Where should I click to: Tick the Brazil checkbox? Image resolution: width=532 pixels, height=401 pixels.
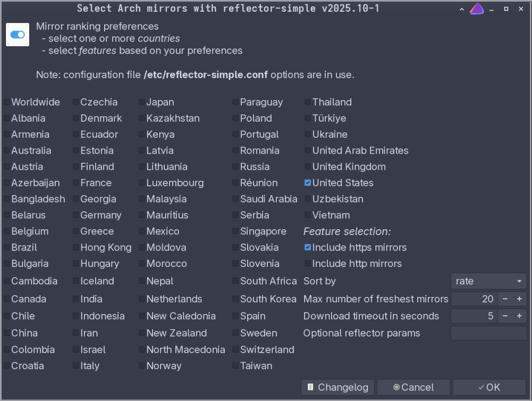(7, 247)
